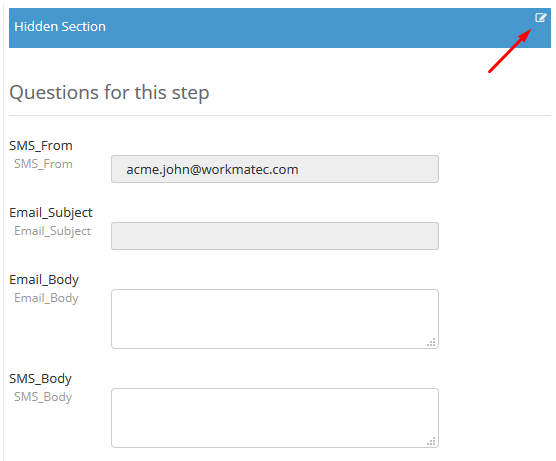
Task: Focus the SMS_From email address field
Action: click(x=275, y=169)
